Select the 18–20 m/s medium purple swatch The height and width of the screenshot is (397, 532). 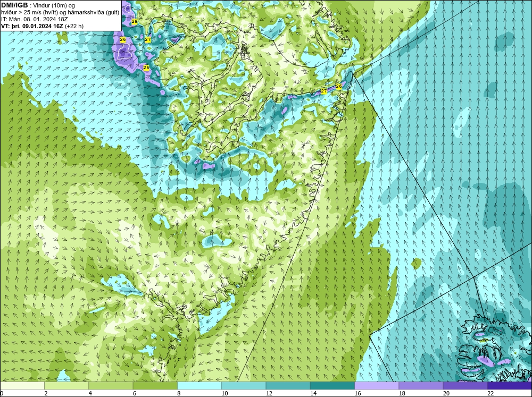pyautogui.click(x=421, y=386)
